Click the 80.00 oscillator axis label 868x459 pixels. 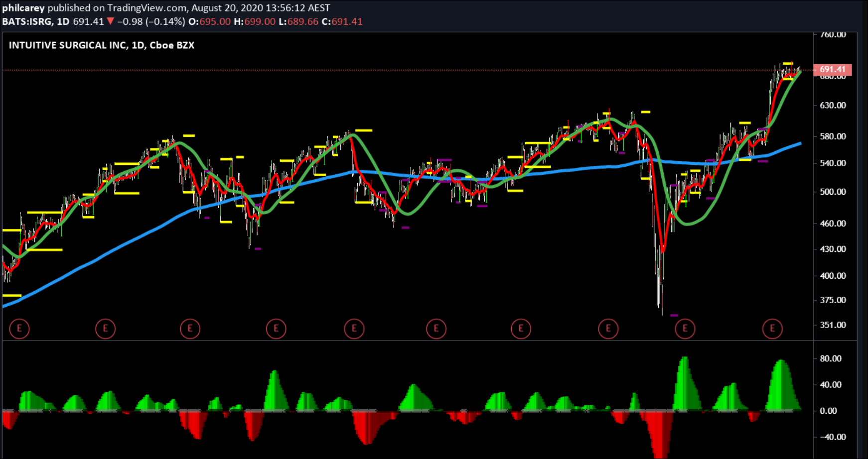tap(831, 358)
